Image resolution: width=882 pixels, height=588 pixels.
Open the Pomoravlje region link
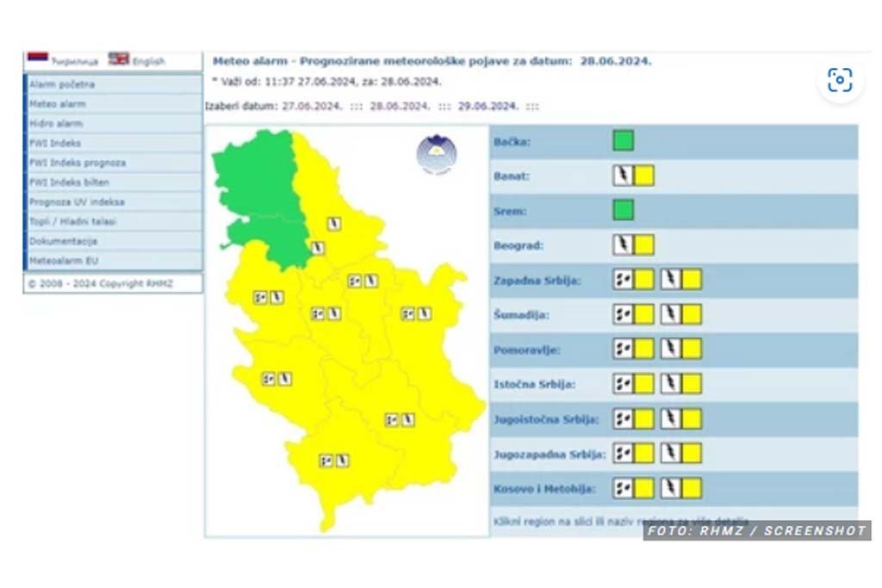pyautogui.click(x=526, y=350)
